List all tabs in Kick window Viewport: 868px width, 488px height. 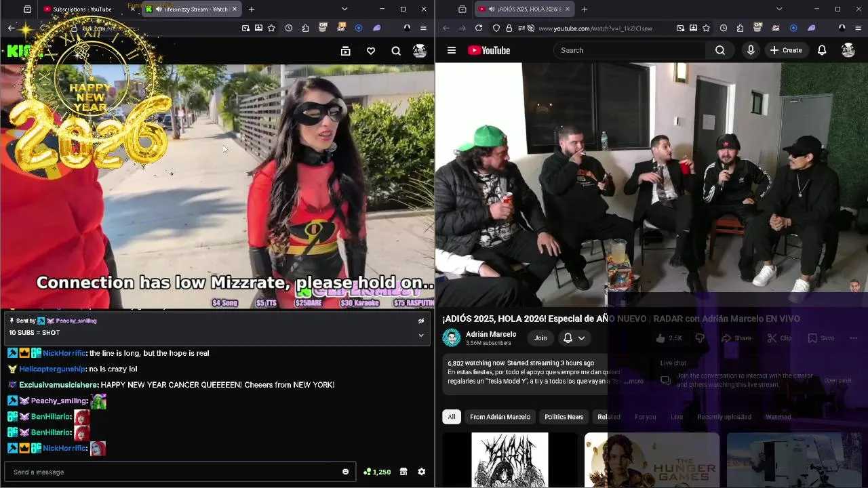344,9
